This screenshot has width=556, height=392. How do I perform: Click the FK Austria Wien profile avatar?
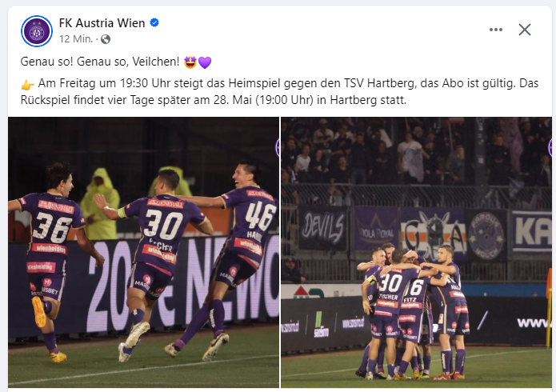[37, 31]
